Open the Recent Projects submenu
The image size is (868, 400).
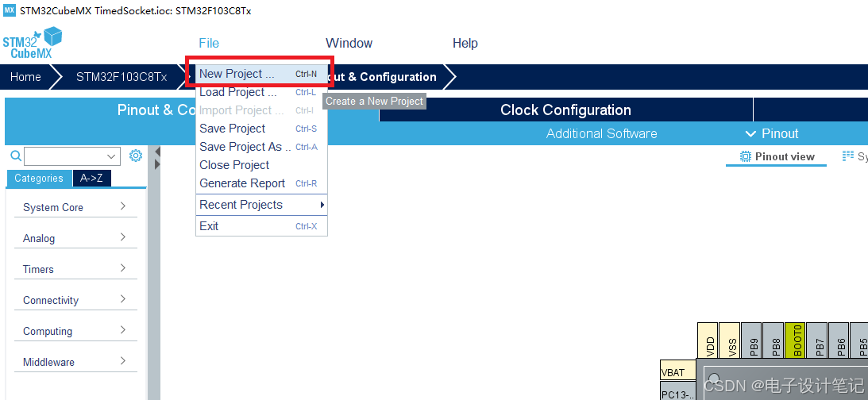(x=261, y=206)
